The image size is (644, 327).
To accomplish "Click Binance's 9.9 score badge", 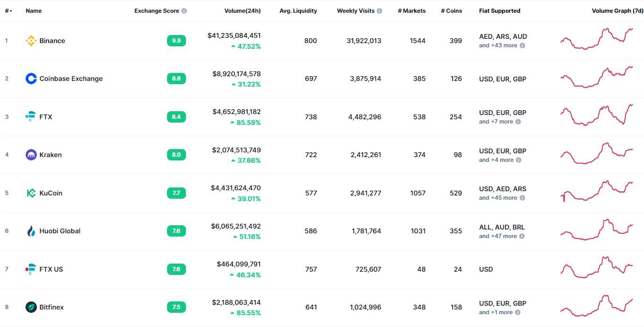I will (x=176, y=41).
